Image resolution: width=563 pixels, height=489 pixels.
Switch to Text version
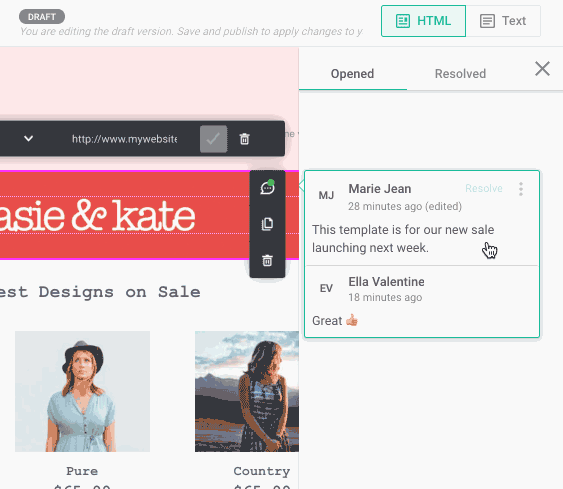coord(503,21)
